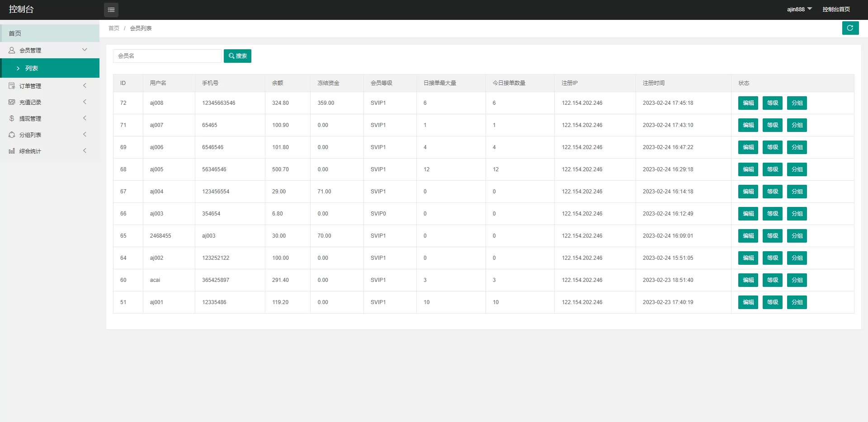Click the 会员管理 user icon in sidebar

tap(12, 50)
